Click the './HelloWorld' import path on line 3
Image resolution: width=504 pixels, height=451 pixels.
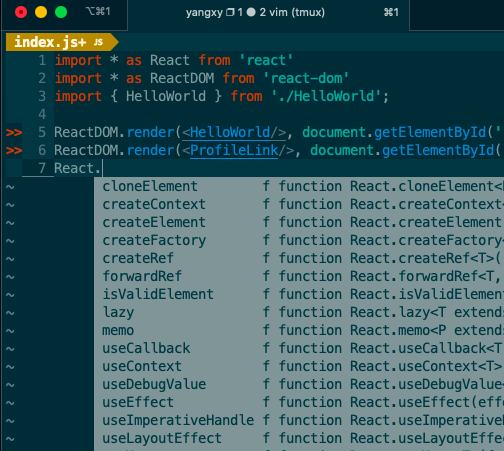[326, 96]
